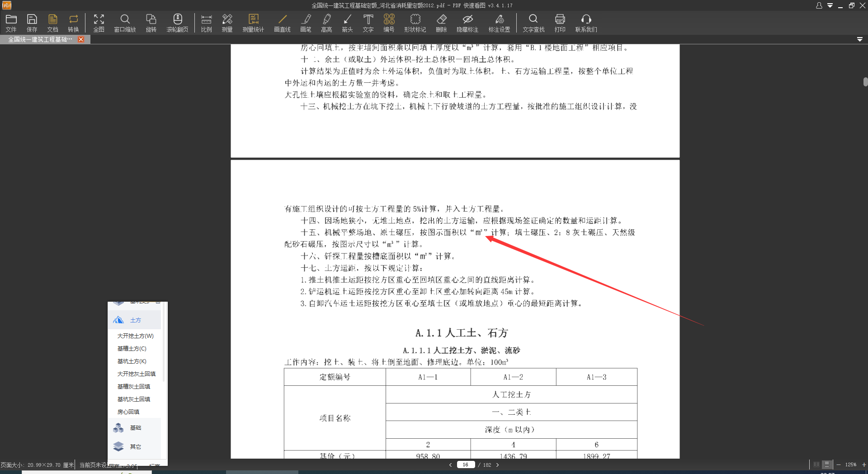Select the 全国统一建筑工程基础 document tab

pyautogui.click(x=40, y=39)
